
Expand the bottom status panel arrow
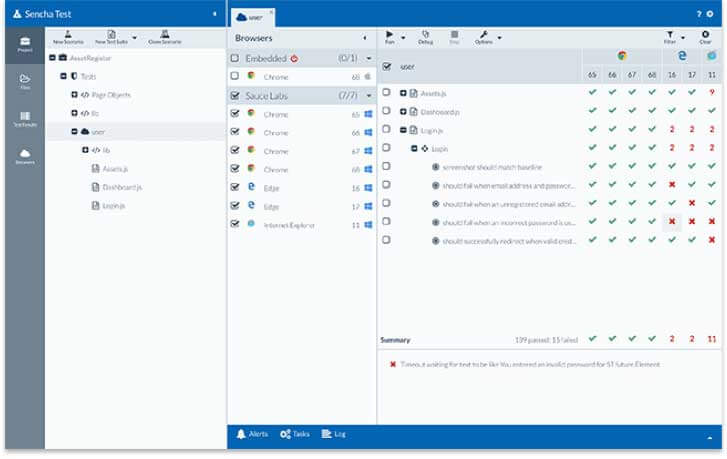(x=710, y=438)
